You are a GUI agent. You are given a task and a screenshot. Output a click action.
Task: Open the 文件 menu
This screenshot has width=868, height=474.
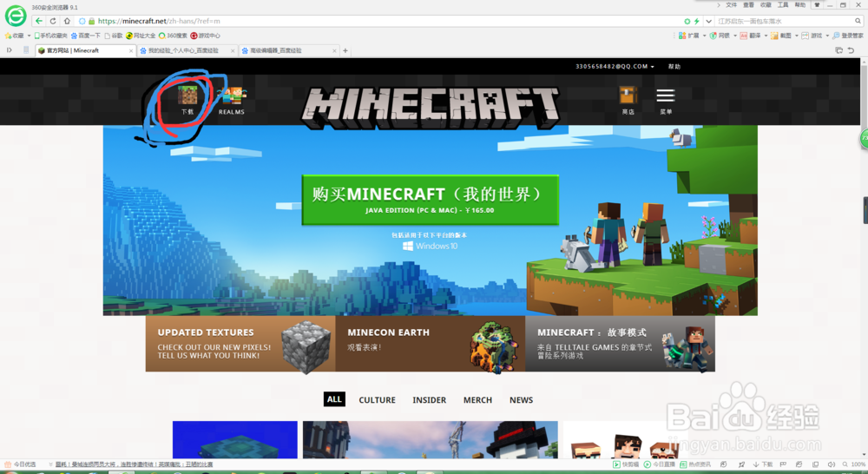pyautogui.click(x=731, y=5)
